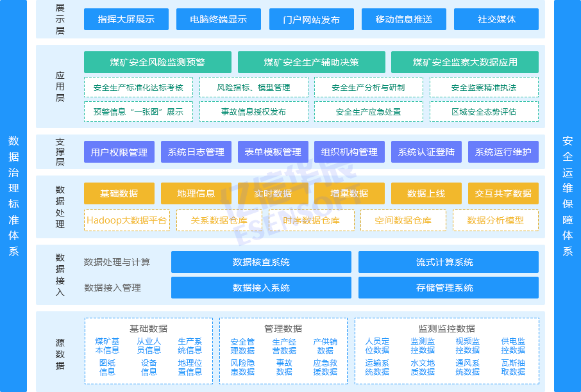Click 数据接入系统 under 数据接入管理
Screen dimensions: 581x392
pos(261,288)
